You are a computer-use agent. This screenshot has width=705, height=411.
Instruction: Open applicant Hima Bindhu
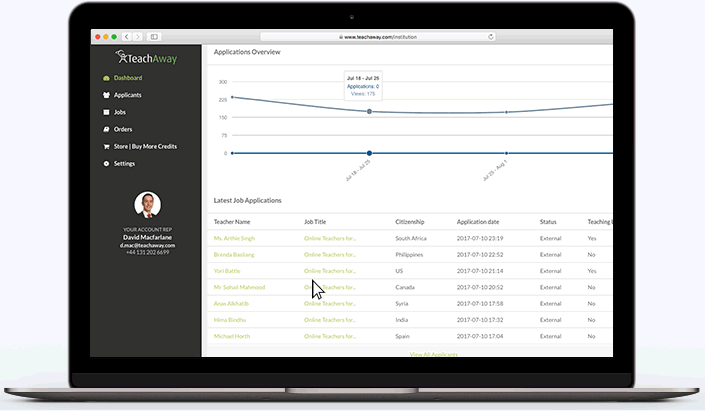230,320
